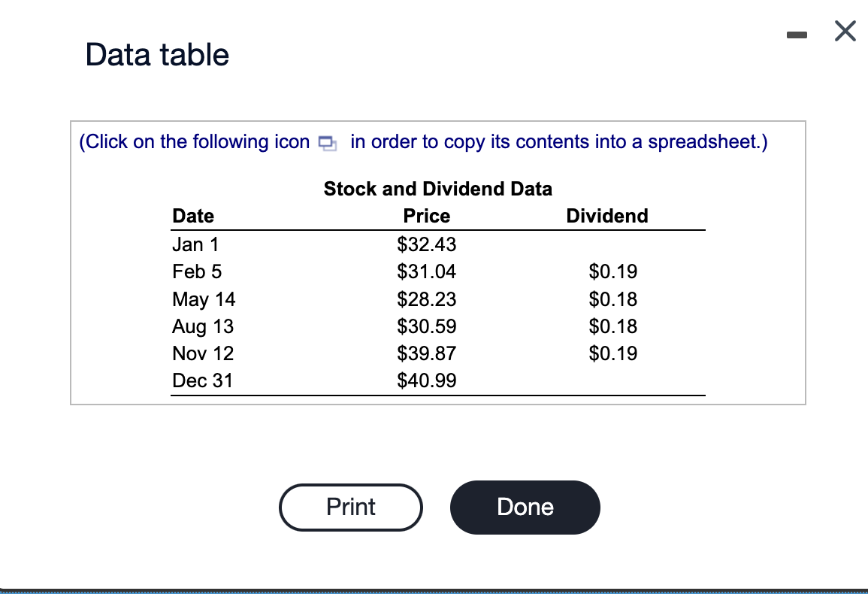Select the copy icon next to instruction text

[327, 142]
